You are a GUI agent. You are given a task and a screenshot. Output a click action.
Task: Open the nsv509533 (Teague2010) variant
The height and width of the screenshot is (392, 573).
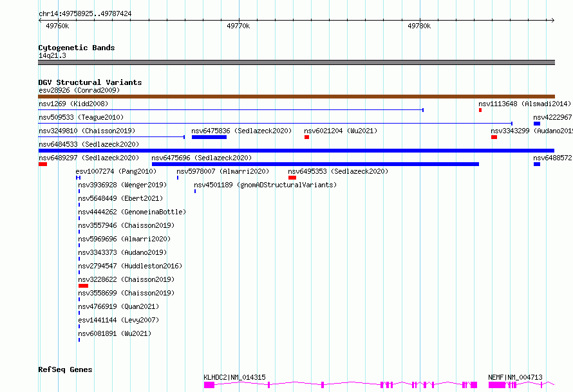(81, 117)
